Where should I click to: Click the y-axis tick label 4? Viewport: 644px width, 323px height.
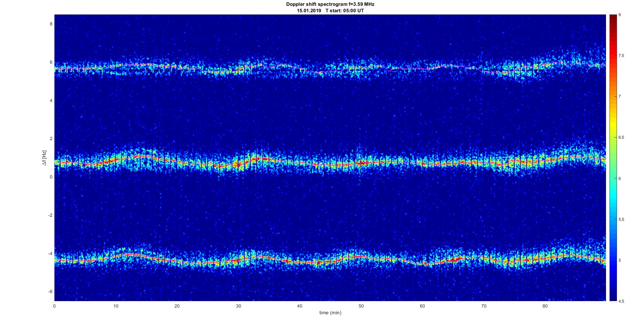[51, 100]
